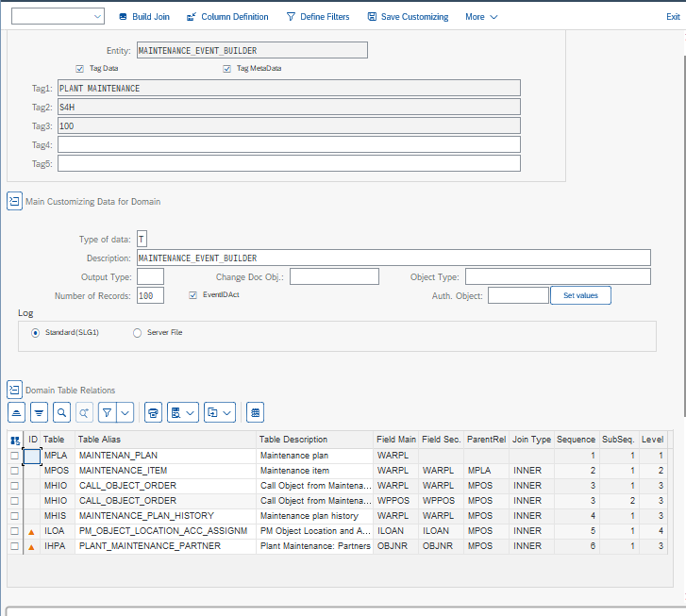Screen dimensions: 686x616
Task: Click Build Join in the top toolbar
Action: pyautogui.click(x=144, y=17)
